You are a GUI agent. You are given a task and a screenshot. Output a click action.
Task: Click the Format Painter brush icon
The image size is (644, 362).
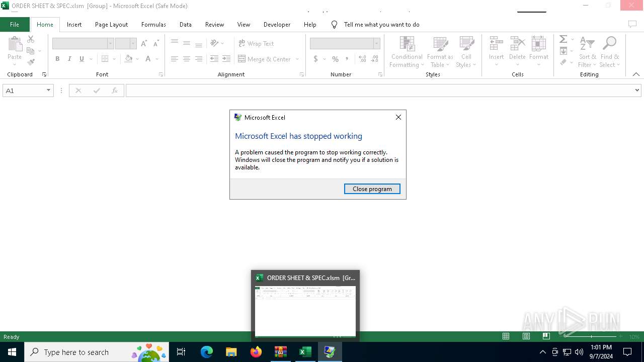pos(31,62)
